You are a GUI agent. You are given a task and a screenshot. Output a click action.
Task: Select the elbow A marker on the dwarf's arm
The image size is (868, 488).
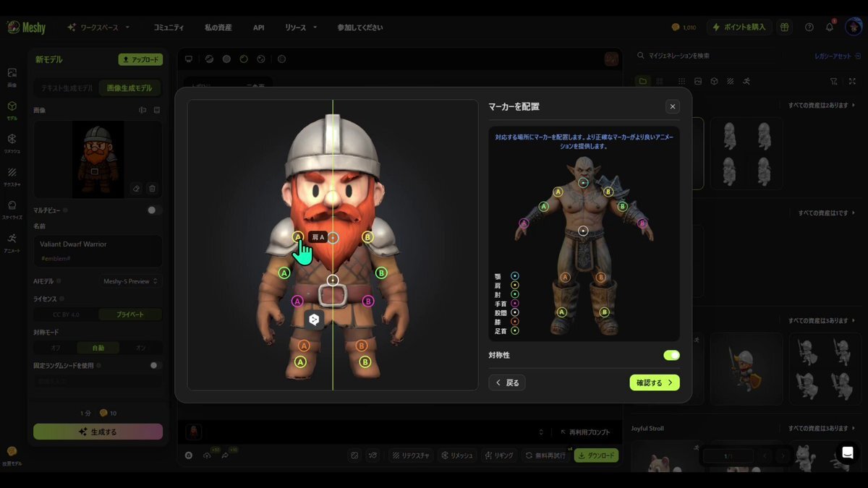pos(284,273)
